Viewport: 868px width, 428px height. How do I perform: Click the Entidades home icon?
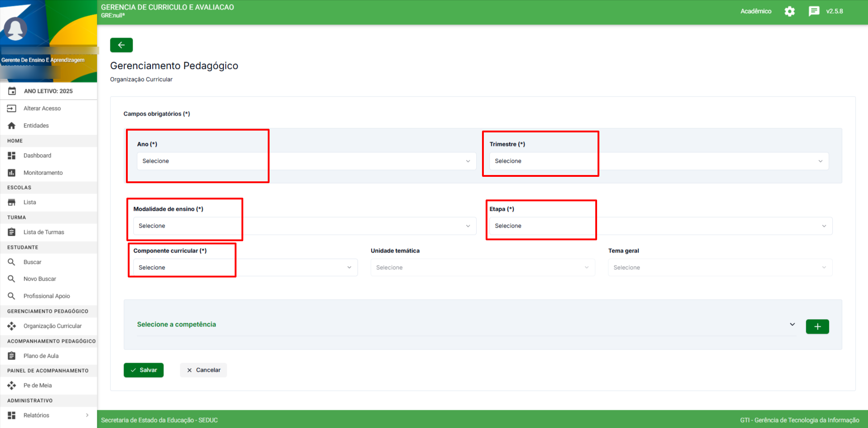[x=12, y=126]
